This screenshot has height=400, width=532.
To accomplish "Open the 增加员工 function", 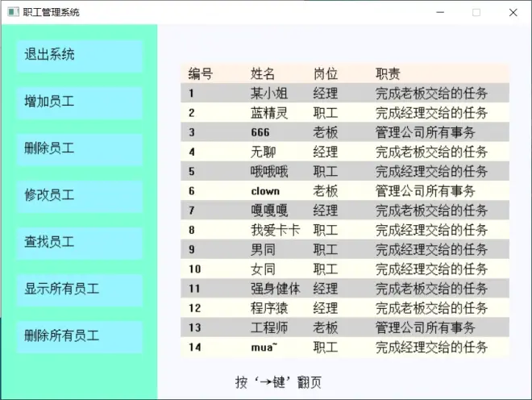I will tap(79, 102).
